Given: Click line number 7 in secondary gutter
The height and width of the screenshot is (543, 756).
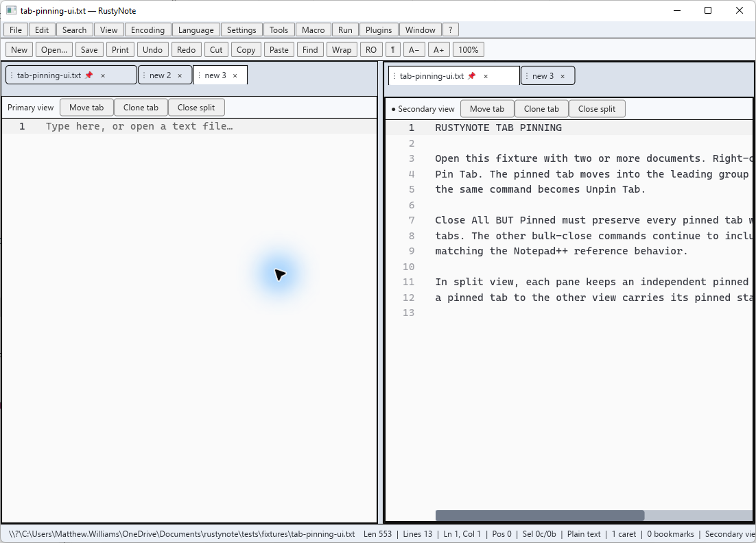Looking at the screenshot, I should point(411,220).
